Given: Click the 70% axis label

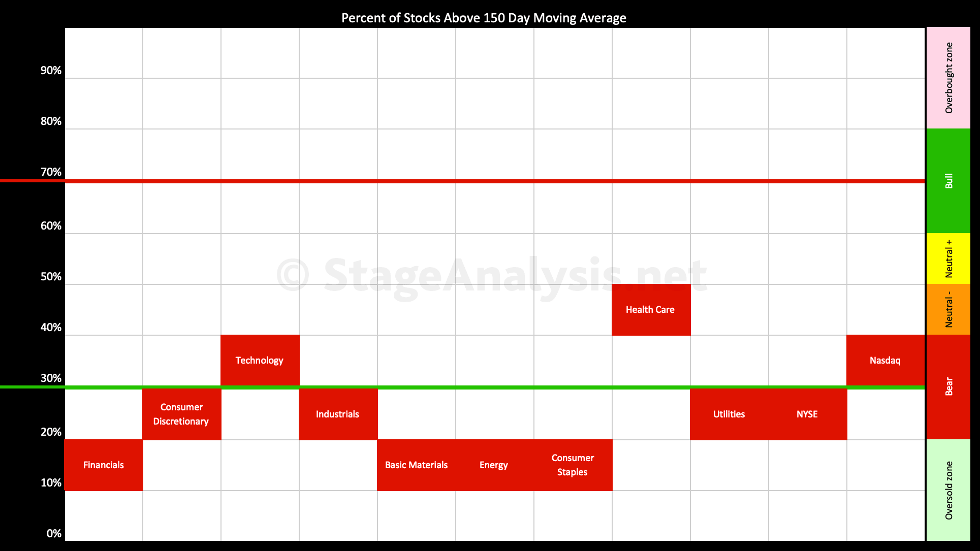Looking at the screenshot, I should [51, 172].
